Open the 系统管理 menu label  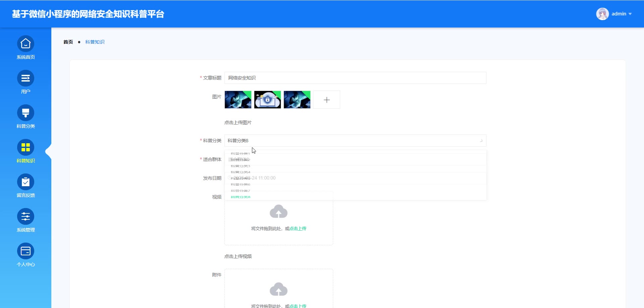pos(26,230)
